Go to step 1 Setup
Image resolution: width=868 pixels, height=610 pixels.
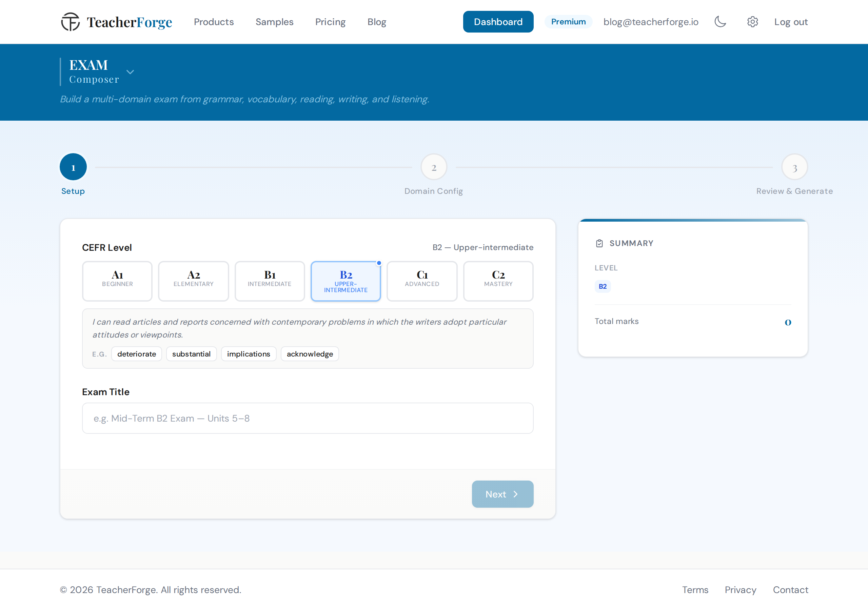point(73,167)
